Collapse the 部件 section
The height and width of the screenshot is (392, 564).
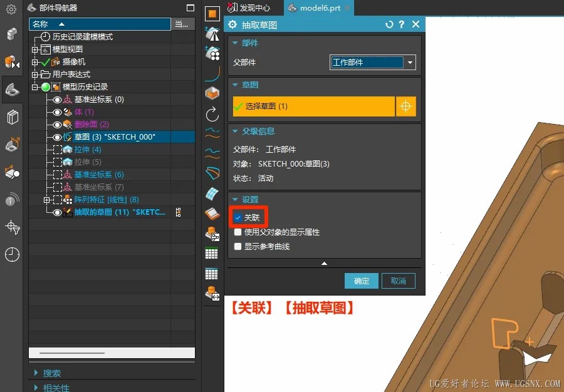235,43
